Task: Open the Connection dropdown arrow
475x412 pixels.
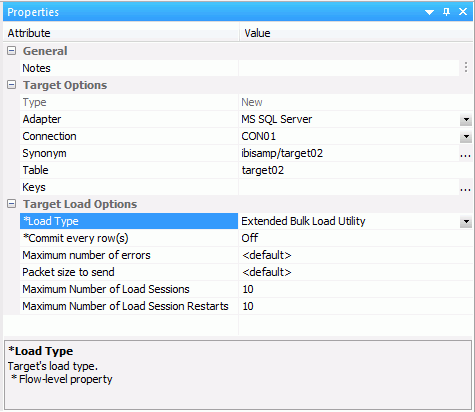Action: tap(466, 137)
